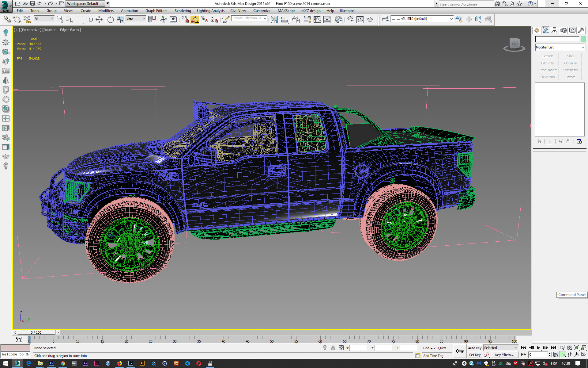Image resolution: width=588 pixels, height=368 pixels.
Task: Click the Unlink Selection icon
Action: pos(17,20)
